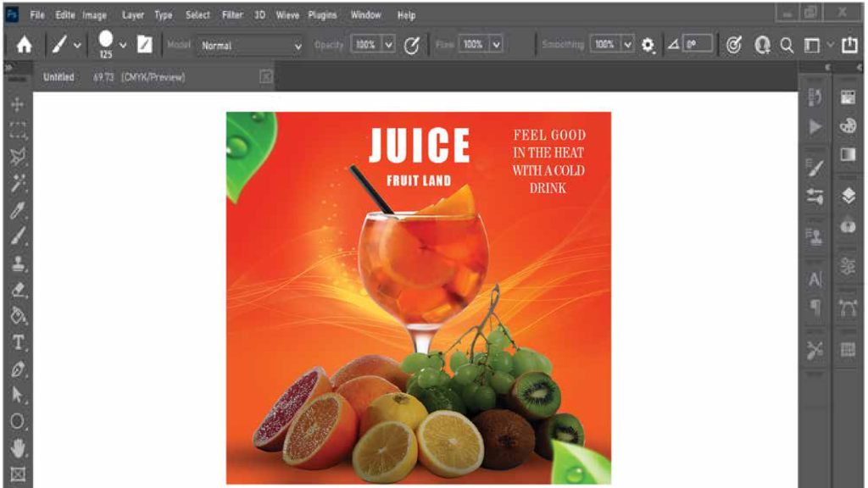Open the Layer menu

pos(133,15)
